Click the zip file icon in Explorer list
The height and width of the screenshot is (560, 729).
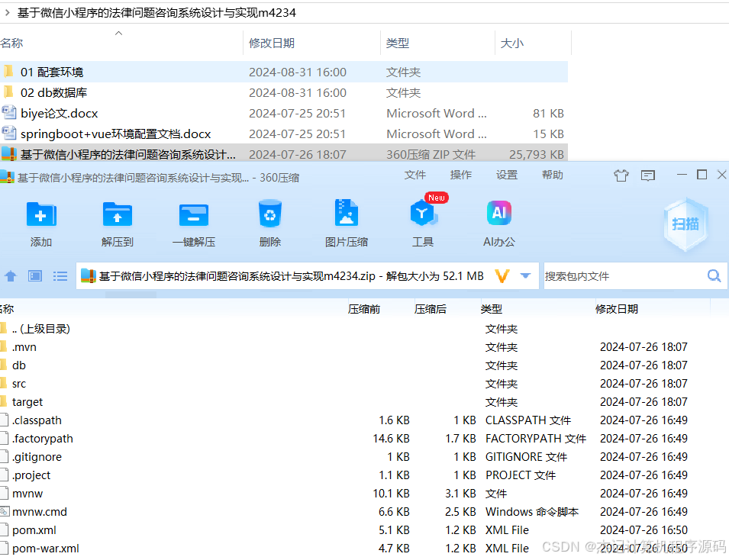coord(9,154)
